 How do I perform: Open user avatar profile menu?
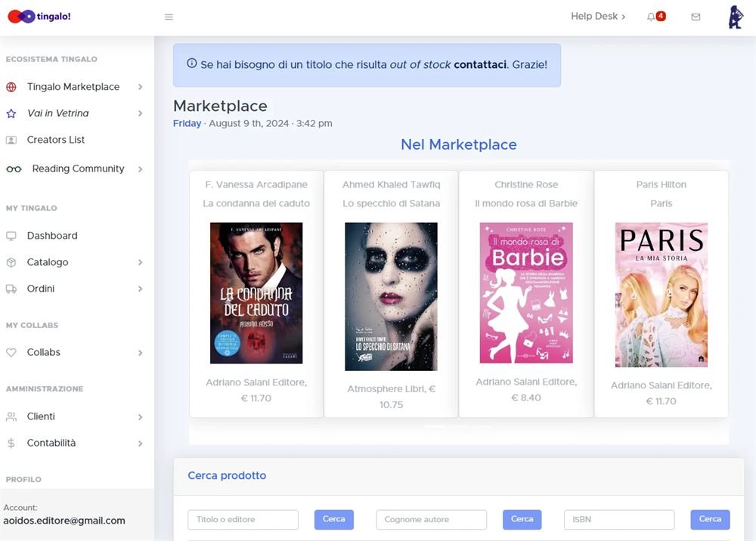point(736,17)
